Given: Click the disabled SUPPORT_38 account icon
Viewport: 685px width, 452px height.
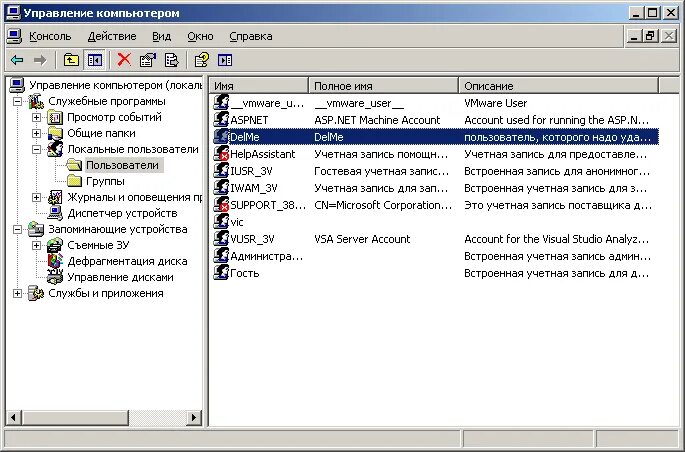Looking at the screenshot, I should pyautogui.click(x=221, y=205).
